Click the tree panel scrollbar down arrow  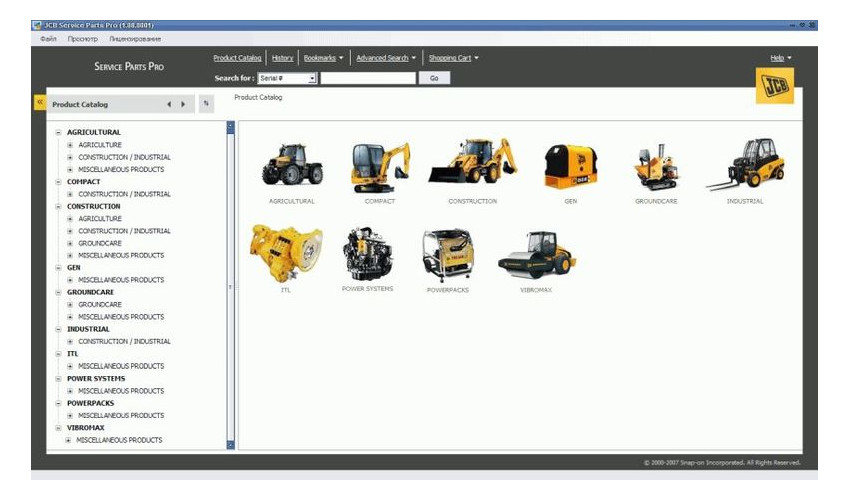pos(231,445)
